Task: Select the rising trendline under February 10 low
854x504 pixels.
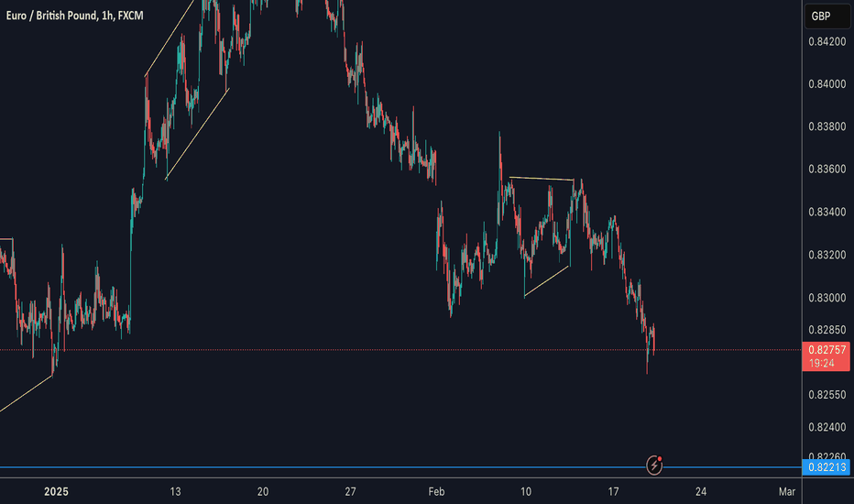Action: pyautogui.click(x=547, y=281)
